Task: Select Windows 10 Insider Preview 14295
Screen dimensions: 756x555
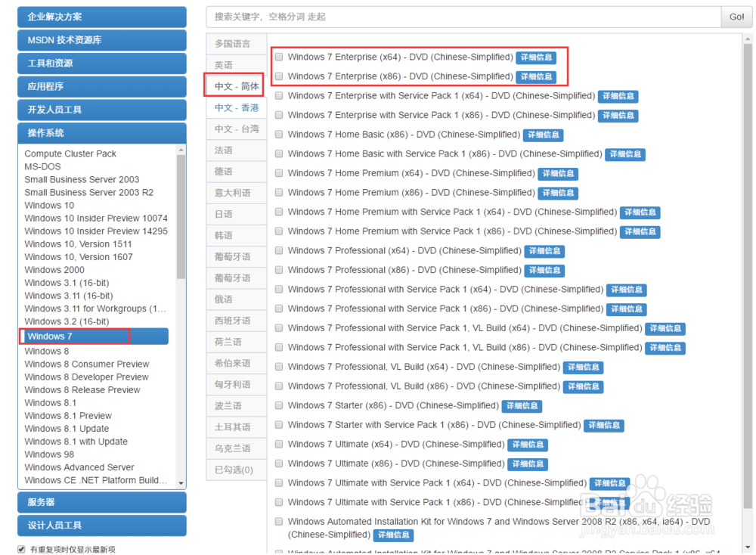Action: click(96, 231)
